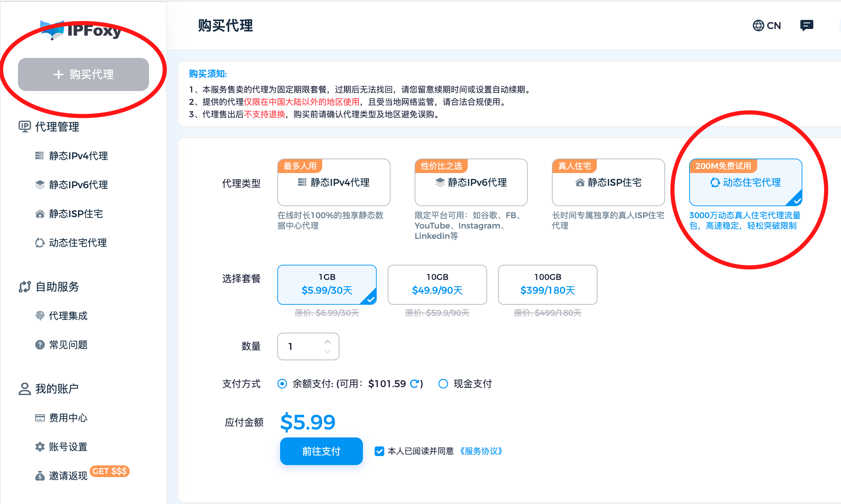Click the 费用中心 card icon
This screenshot has width=841, height=504.
pos(40,418)
